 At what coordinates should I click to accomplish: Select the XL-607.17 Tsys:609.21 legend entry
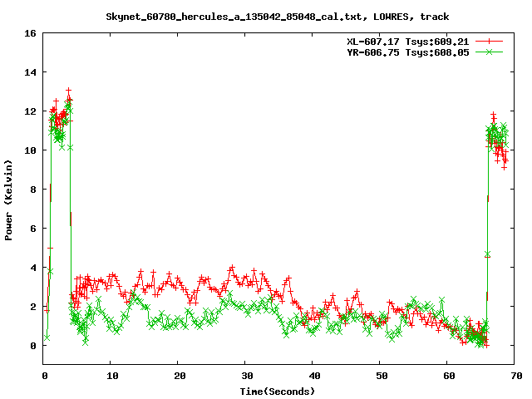click(x=408, y=42)
